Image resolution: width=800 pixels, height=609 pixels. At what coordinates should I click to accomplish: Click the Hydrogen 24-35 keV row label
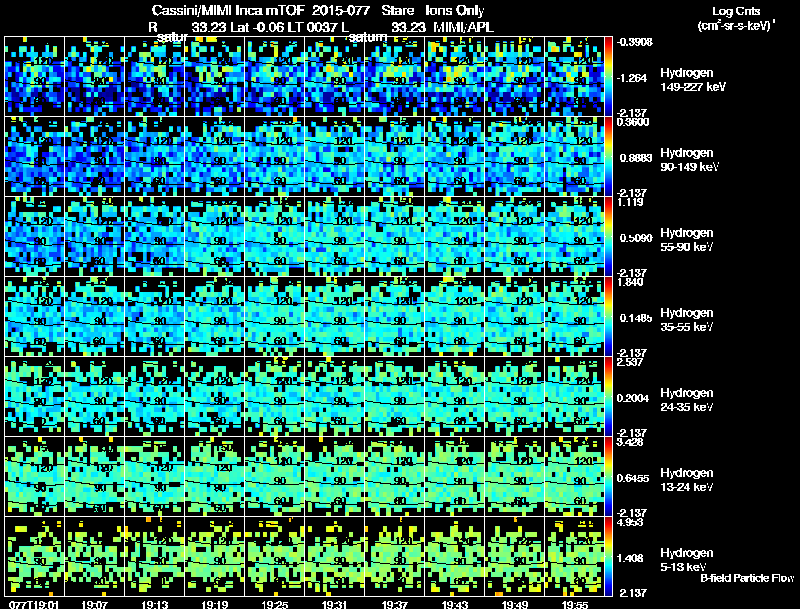(687, 400)
